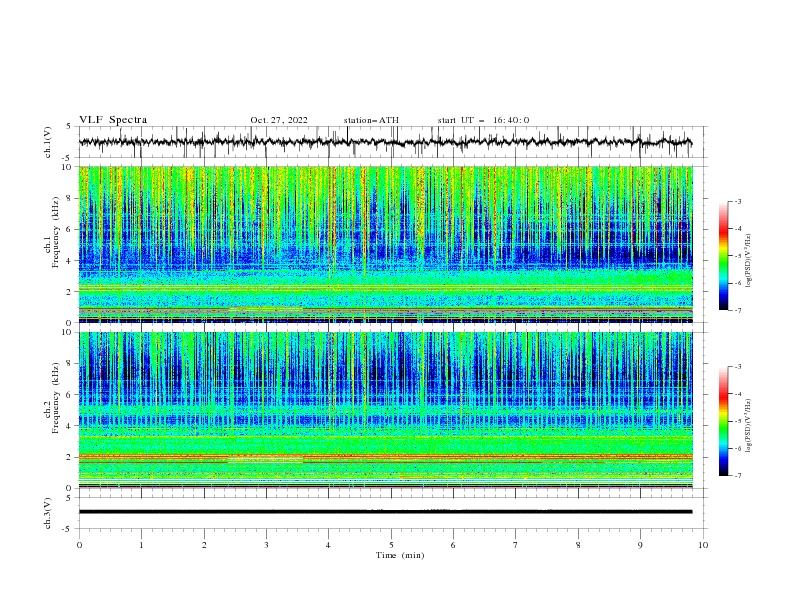The image size is (792, 612).
Task: Click the "2" kHz tick of ch.2 spectrogram
Action: tap(70, 457)
